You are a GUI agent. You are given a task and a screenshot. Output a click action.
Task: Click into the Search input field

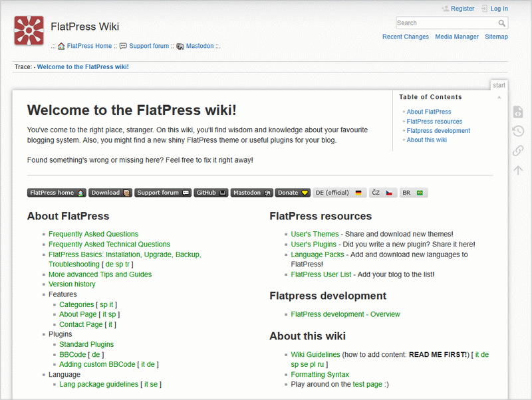pos(446,23)
